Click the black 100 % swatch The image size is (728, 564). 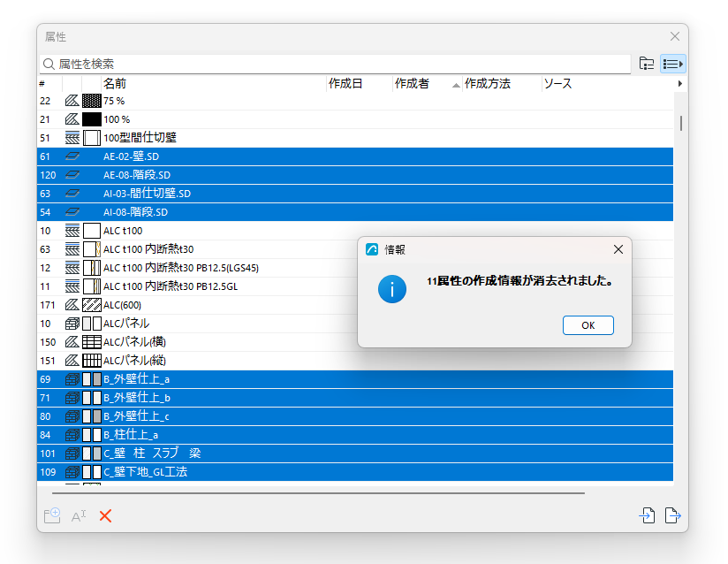coord(92,119)
